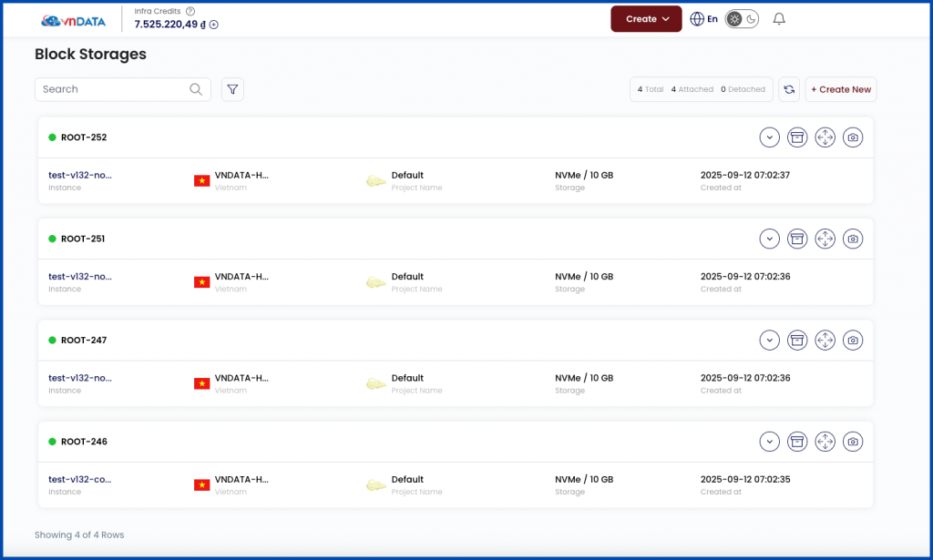The width and height of the screenshot is (933, 560).
Task: Filter by 4 Total storages
Action: [651, 89]
